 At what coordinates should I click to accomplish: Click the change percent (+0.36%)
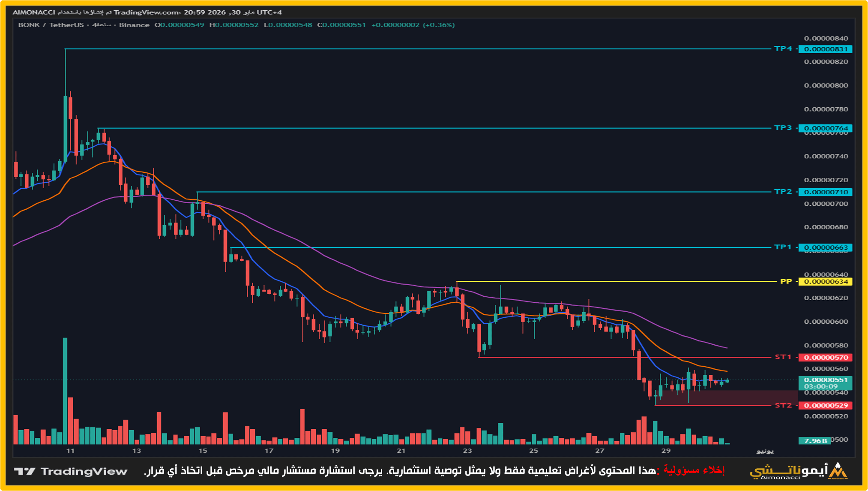point(439,25)
